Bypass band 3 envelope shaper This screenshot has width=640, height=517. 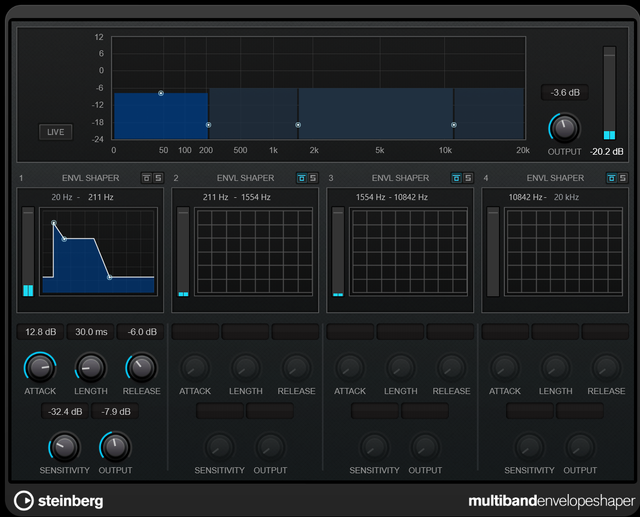[456, 178]
